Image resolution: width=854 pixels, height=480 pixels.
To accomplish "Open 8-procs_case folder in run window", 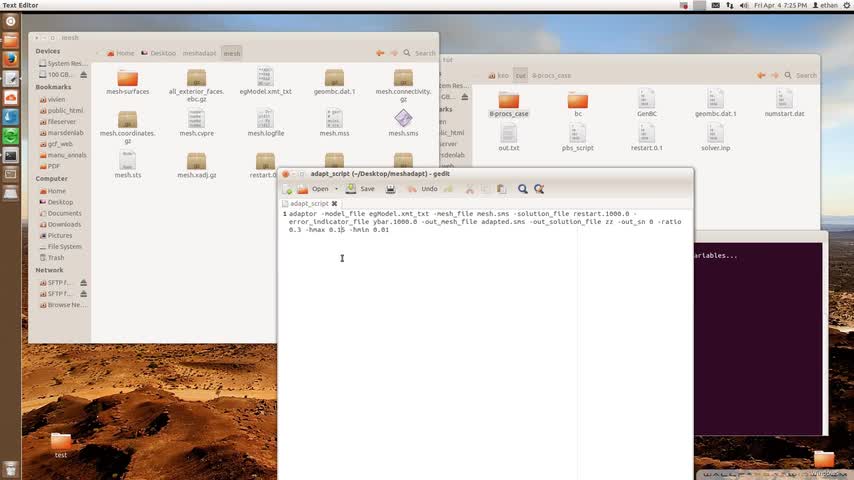I will click(x=509, y=104).
